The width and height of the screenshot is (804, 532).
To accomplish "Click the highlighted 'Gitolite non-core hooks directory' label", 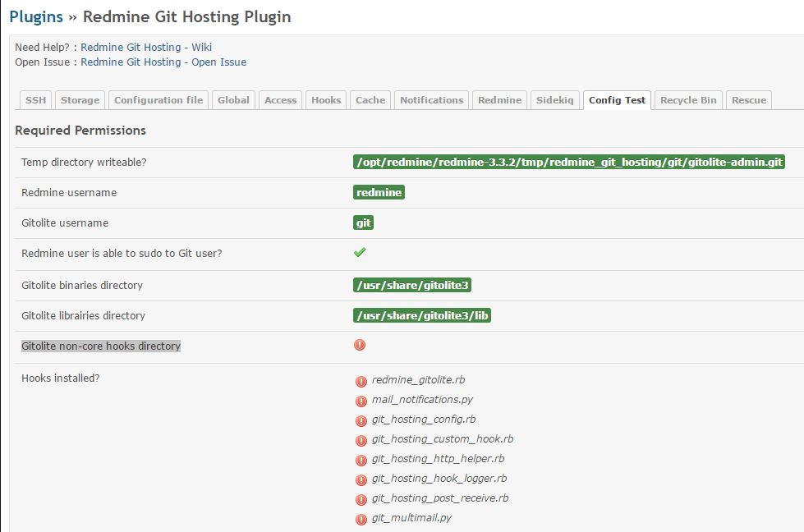I will click(x=101, y=346).
